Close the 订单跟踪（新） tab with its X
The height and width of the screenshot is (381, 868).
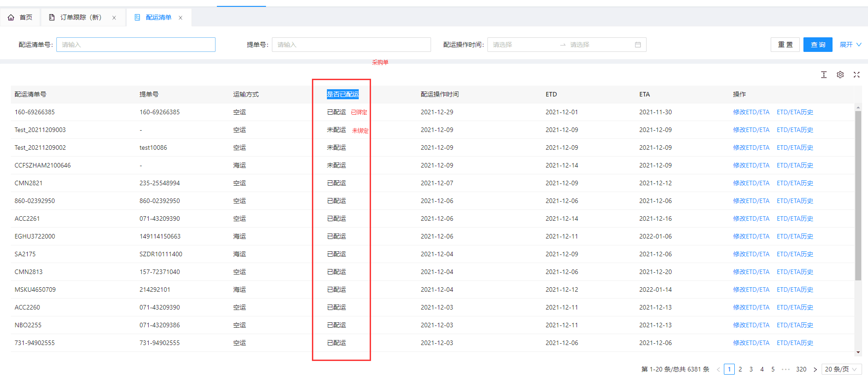[114, 18]
